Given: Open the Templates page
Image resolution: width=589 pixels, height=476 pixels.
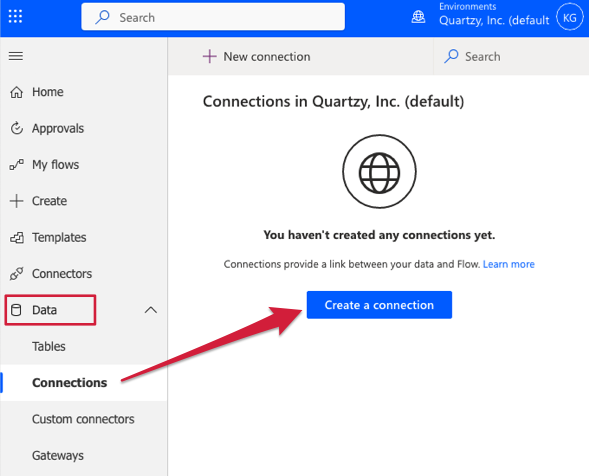Looking at the screenshot, I should click(x=59, y=237).
